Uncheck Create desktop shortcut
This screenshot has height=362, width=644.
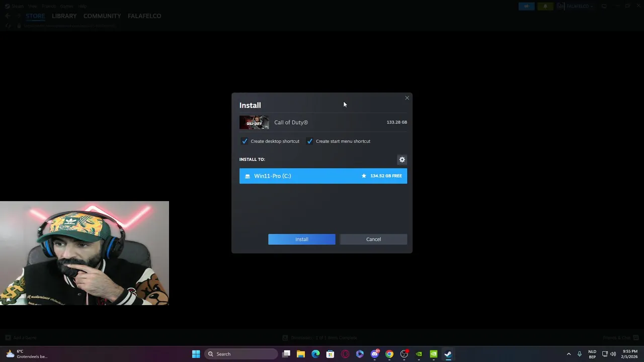coord(245,141)
